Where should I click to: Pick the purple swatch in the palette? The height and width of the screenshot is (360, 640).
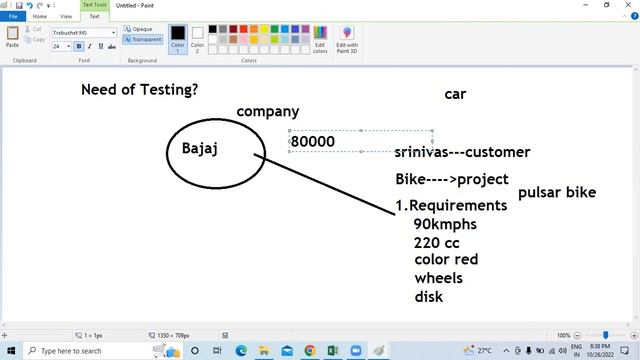click(305, 29)
